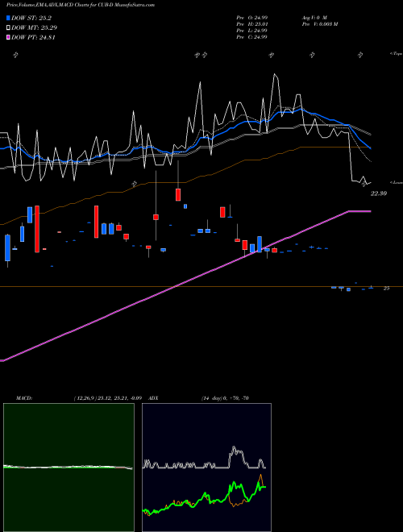Click the 'Avg V: 0 M' value
This screenshot has width=403, height=532.
(x=314, y=17)
